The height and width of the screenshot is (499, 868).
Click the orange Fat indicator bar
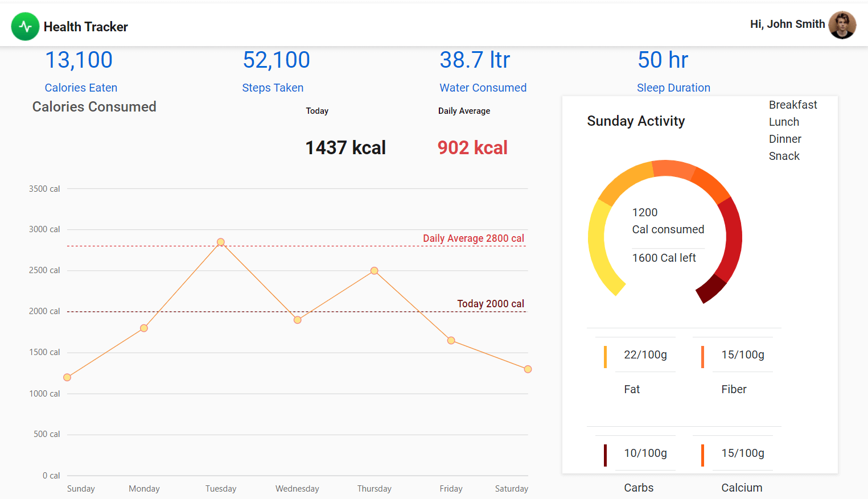(x=605, y=357)
